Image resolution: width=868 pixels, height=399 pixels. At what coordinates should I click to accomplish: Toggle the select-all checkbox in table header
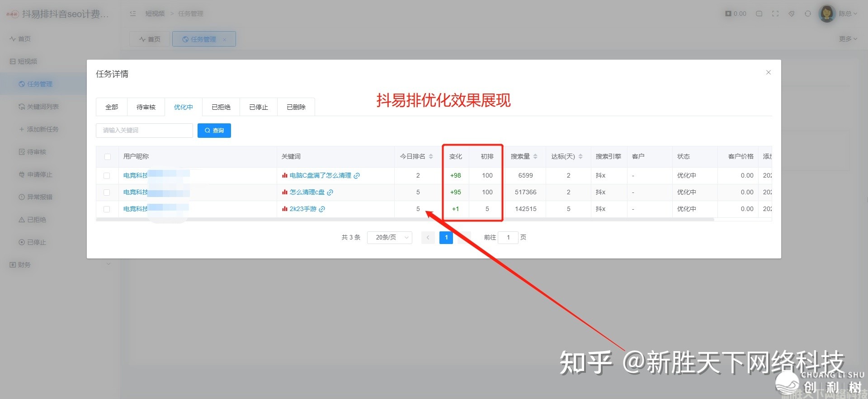(x=108, y=157)
